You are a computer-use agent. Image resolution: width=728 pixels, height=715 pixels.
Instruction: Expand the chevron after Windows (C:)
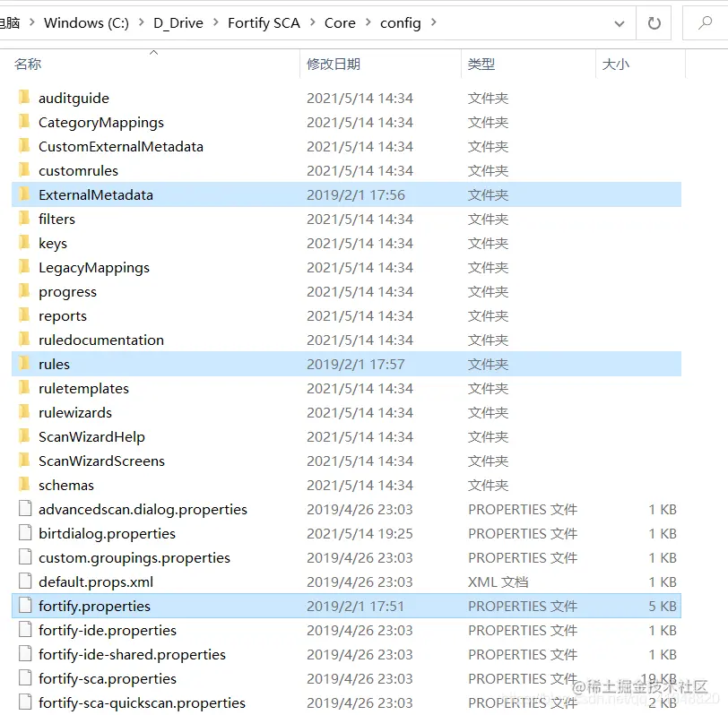click(x=141, y=22)
